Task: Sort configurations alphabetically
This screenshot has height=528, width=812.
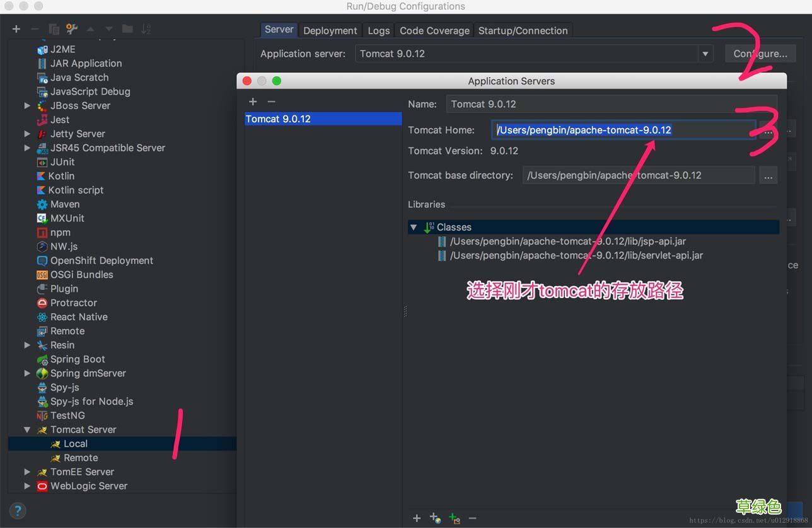Action: pyautogui.click(x=146, y=29)
